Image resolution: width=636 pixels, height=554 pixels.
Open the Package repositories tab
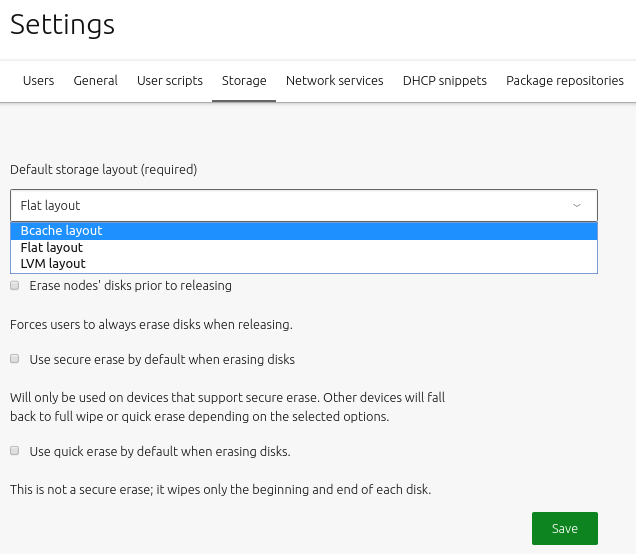click(564, 81)
